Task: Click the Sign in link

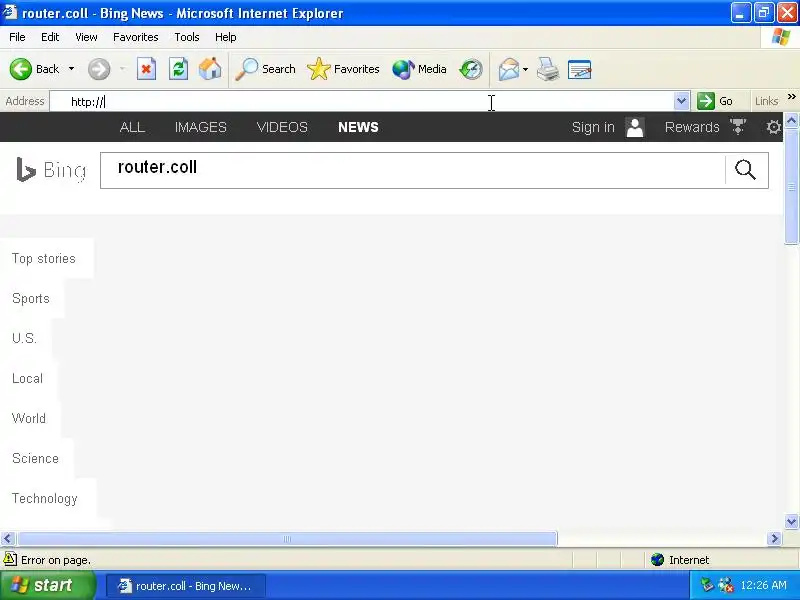Action: coord(593,127)
